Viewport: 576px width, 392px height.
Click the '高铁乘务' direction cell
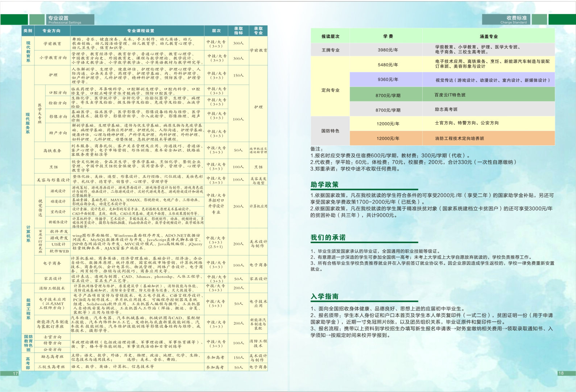click(x=53, y=151)
